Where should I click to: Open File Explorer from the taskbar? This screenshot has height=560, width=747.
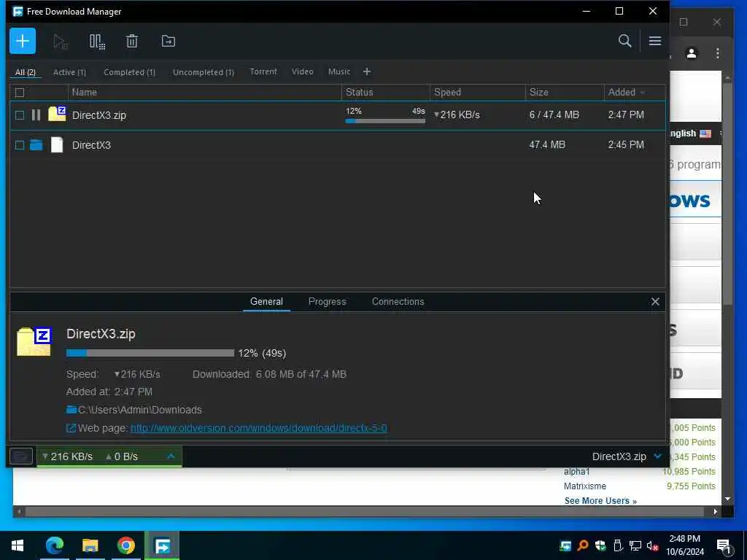90,545
